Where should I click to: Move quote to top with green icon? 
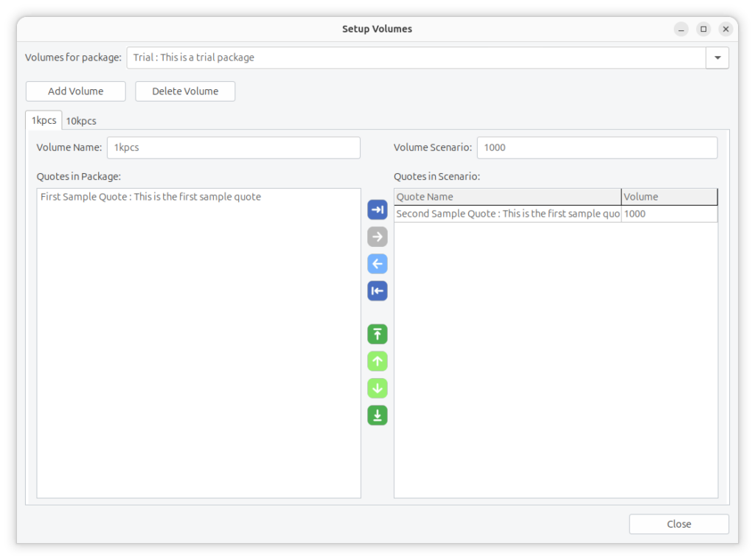pos(377,335)
